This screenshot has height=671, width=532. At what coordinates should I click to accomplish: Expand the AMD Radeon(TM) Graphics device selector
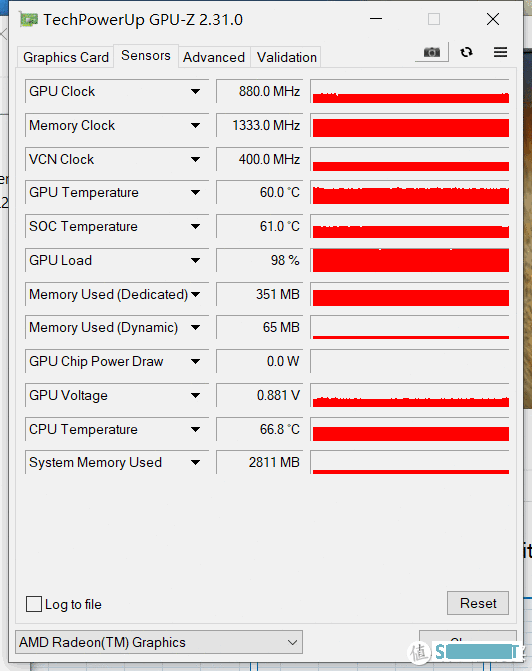point(159,642)
